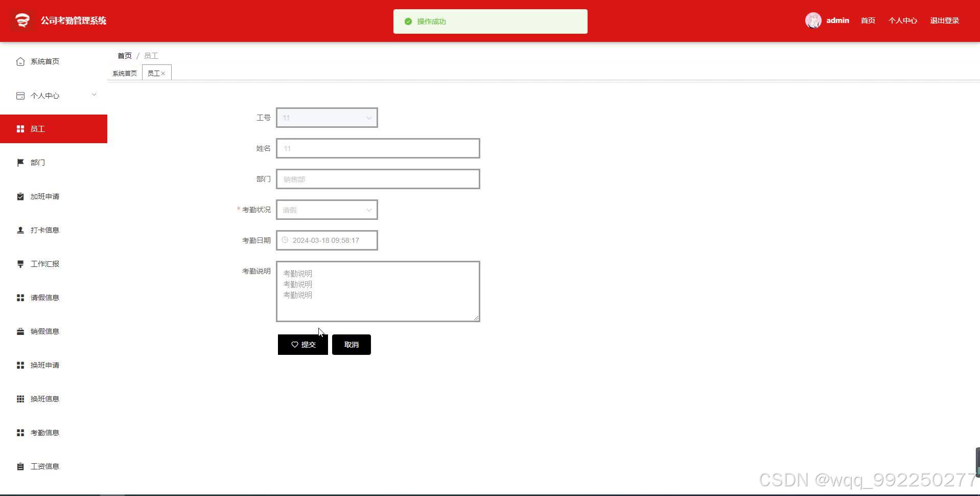This screenshot has width=980, height=496.
Task: Click the 操作成功 notification message
Action: [491, 21]
